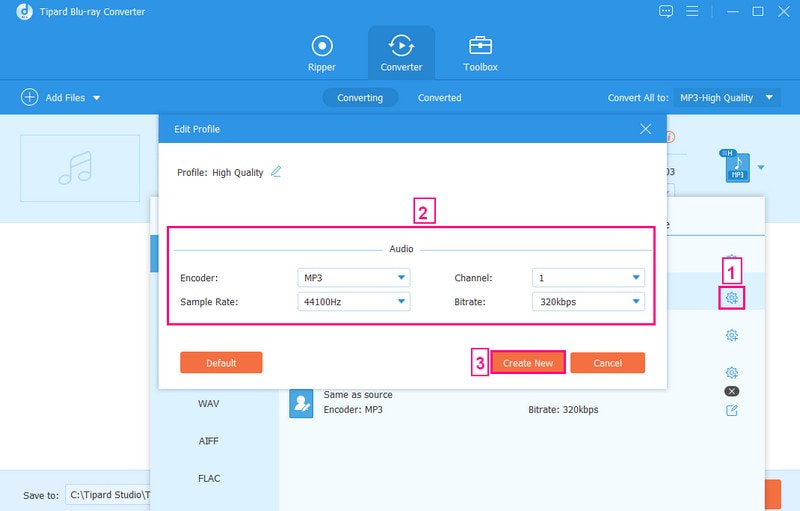Select the WAV format

(x=209, y=403)
